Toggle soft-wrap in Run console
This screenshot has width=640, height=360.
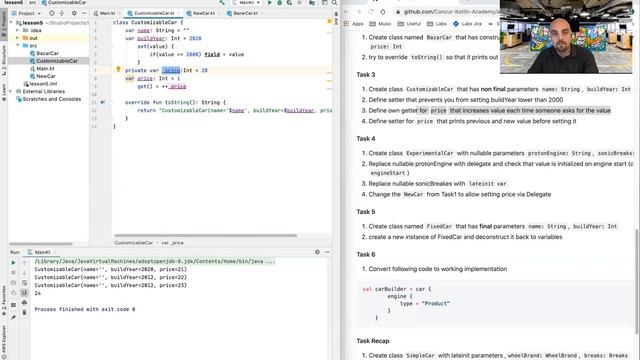[x=24, y=283]
